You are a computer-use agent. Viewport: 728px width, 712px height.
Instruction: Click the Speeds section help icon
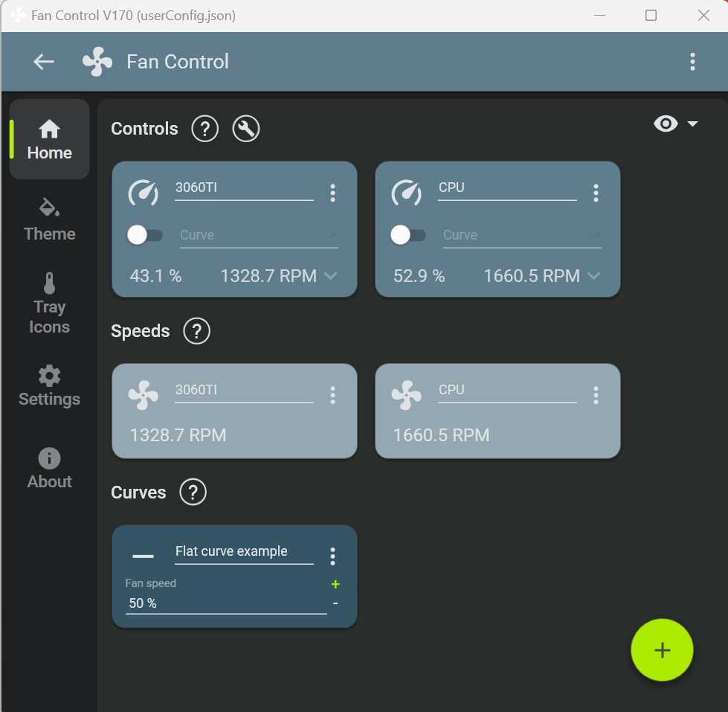(197, 331)
